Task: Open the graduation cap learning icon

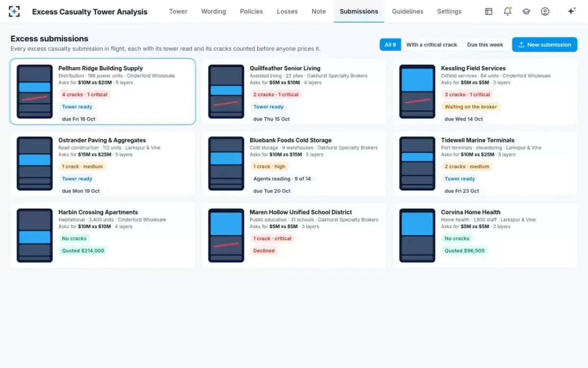Action: [x=526, y=11]
